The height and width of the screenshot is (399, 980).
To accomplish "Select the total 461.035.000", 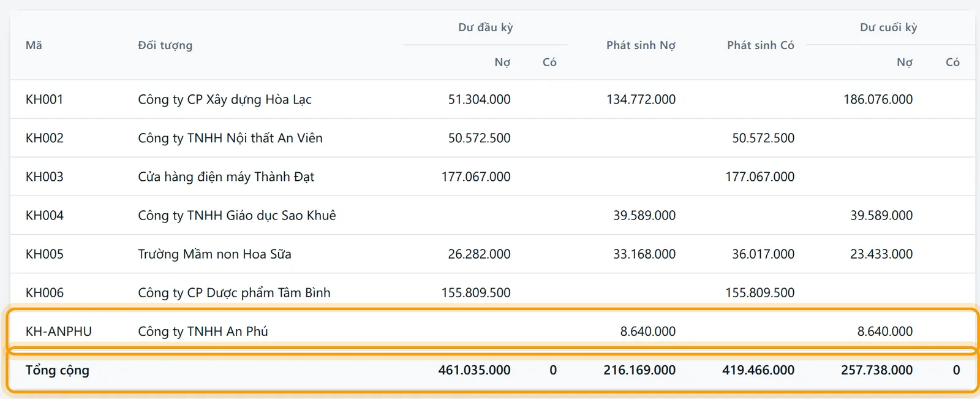I will (474, 370).
